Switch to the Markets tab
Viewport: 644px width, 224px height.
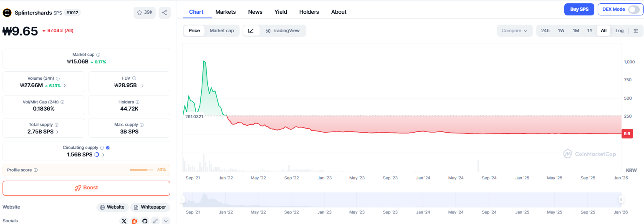pyautogui.click(x=225, y=12)
